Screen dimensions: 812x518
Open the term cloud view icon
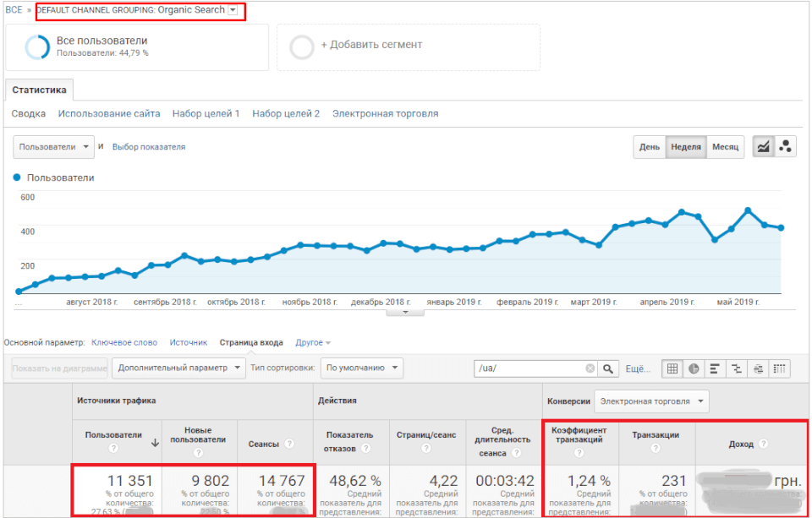759,368
